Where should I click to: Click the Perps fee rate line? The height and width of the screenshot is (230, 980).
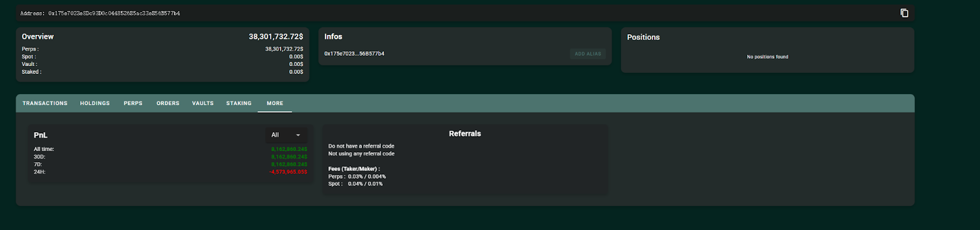(357, 177)
